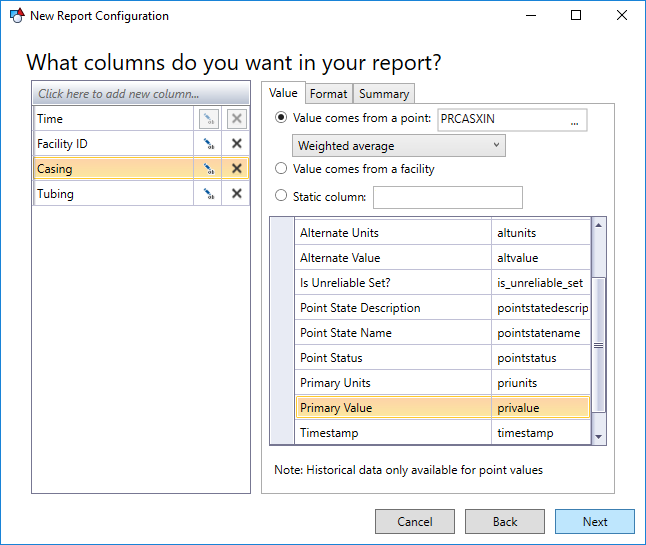Select the Alternate Value attribute
Viewport: 646px width, 545px height.
393,258
